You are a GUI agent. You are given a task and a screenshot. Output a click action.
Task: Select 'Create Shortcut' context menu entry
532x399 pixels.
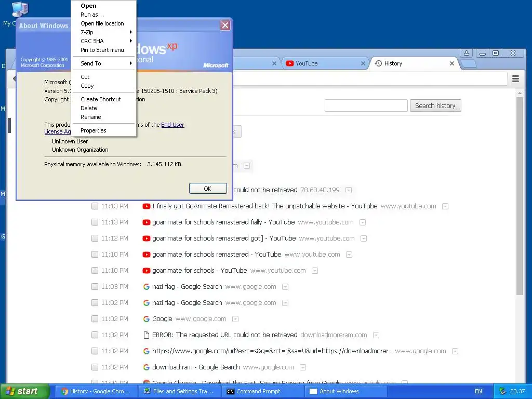click(104, 99)
